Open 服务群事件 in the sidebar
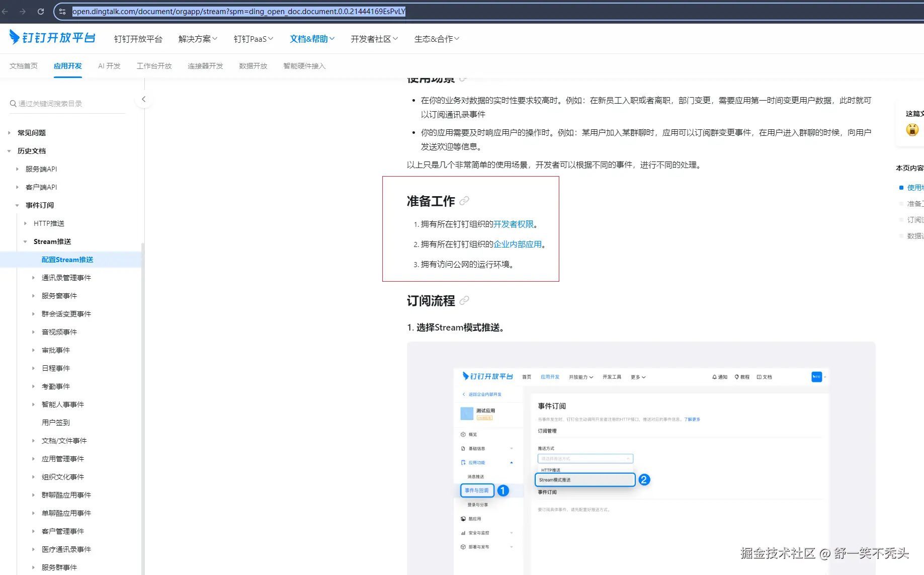This screenshot has height=575, width=924. click(x=59, y=567)
